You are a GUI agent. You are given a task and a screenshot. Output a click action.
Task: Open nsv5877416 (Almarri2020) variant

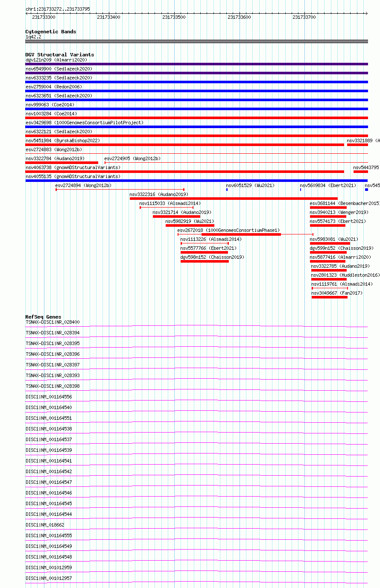click(x=327, y=261)
